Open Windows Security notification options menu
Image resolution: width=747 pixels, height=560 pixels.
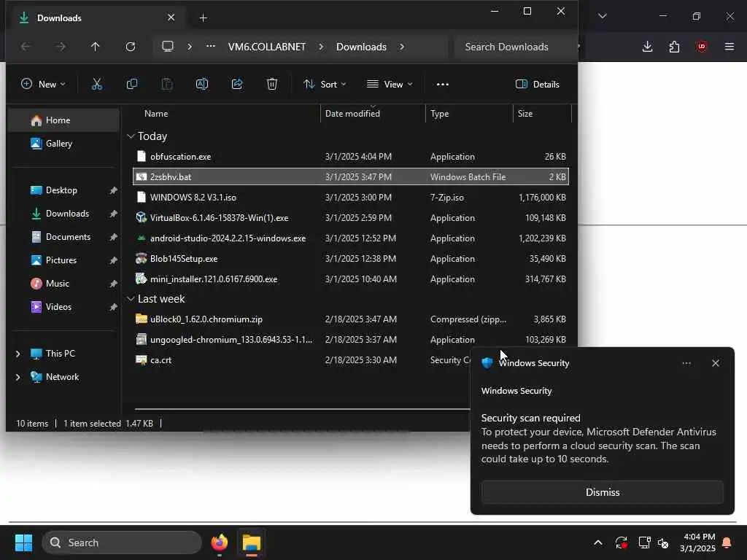pos(686,363)
